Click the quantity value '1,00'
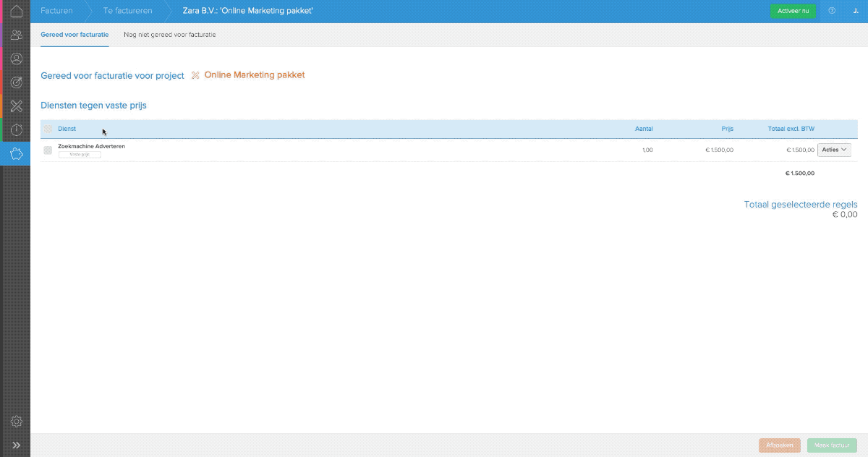868x457 pixels. pos(647,150)
